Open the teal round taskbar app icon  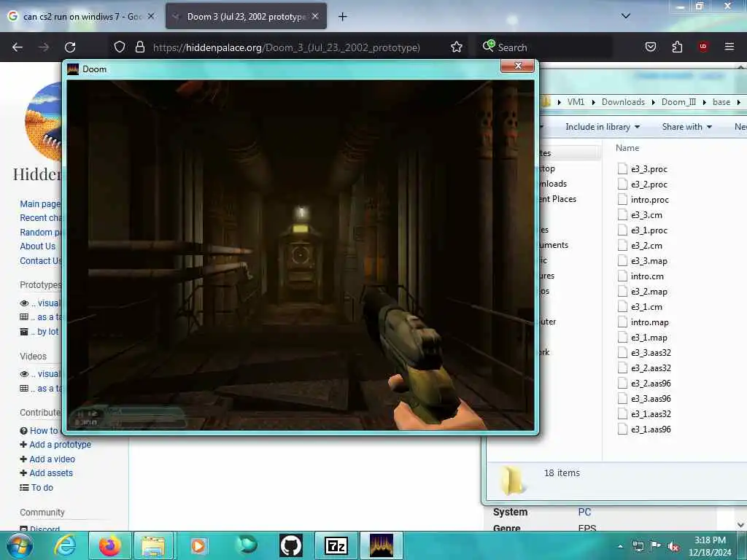click(247, 545)
